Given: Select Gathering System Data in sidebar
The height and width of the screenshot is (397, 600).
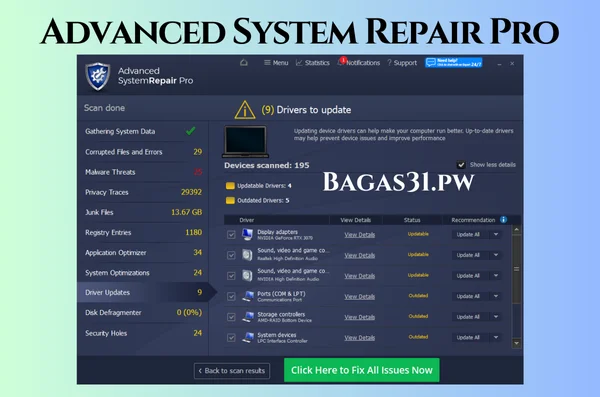Looking at the screenshot, I should click(x=143, y=131).
